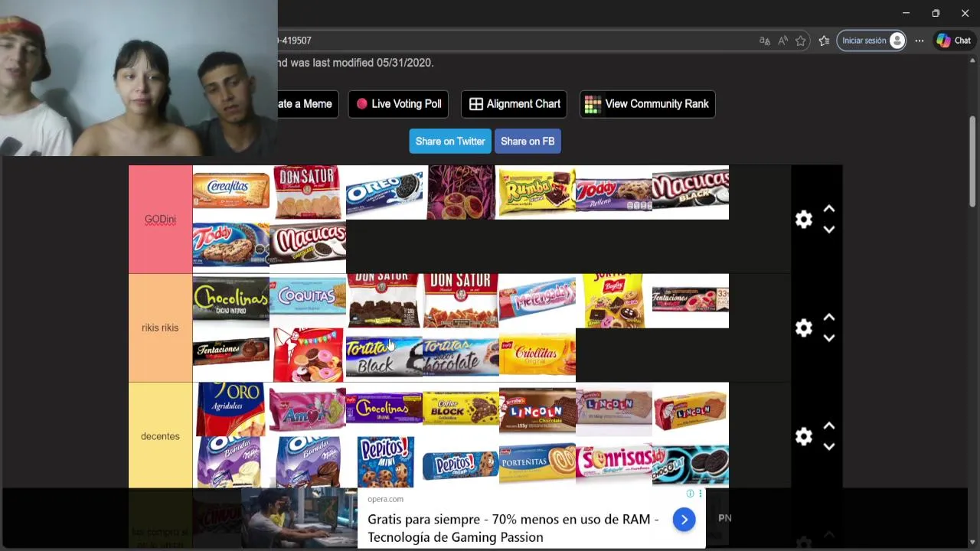980x551 pixels.
Task: Click the GODini tier label
Action: [x=160, y=220]
